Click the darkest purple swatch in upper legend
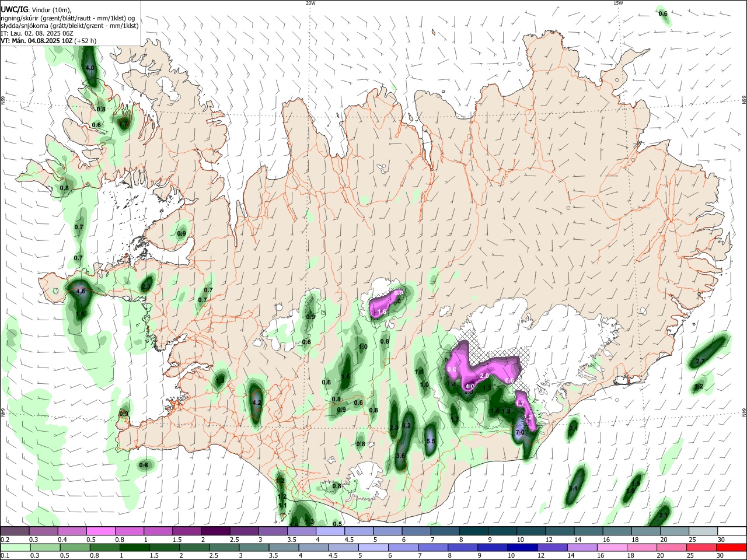The width and height of the screenshot is (747, 560). pos(215,531)
